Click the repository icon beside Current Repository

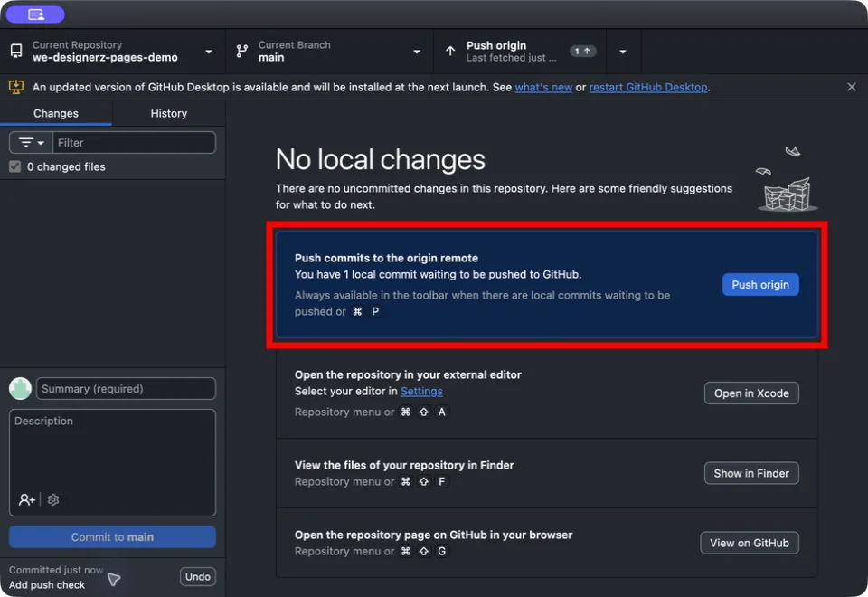pyautogui.click(x=16, y=51)
